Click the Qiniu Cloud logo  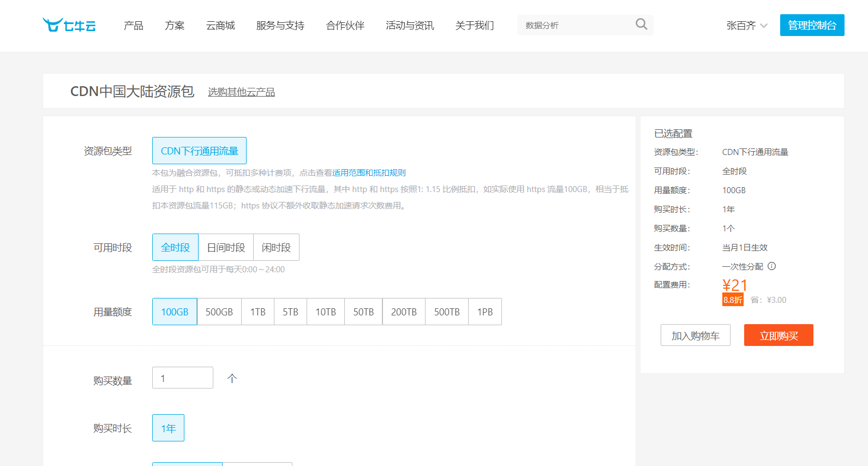click(69, 25)
